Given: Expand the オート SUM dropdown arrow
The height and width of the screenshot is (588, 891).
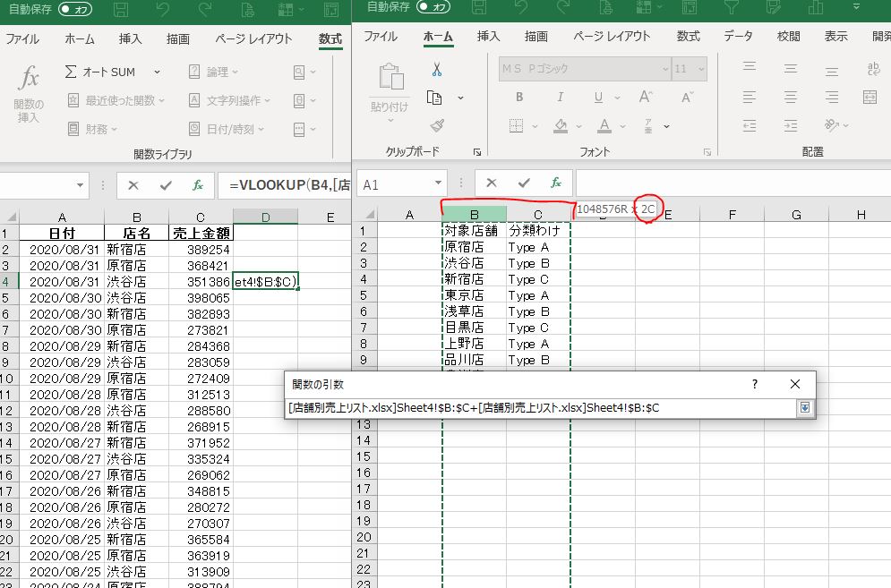Looking at the screenshot, I should 157,72.
